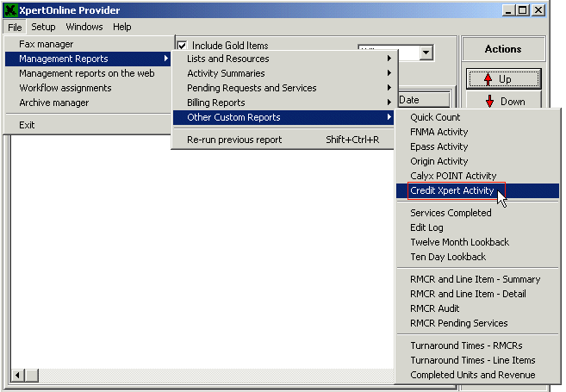Click the XpertOnline Provider title bar icon
Screen dimensions: 566x392
point(11,10)
